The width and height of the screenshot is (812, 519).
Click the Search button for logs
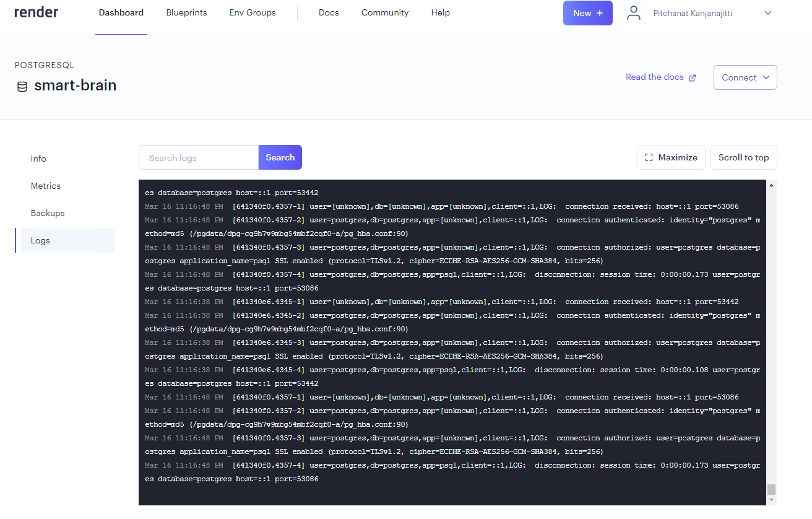pos(280,157)
